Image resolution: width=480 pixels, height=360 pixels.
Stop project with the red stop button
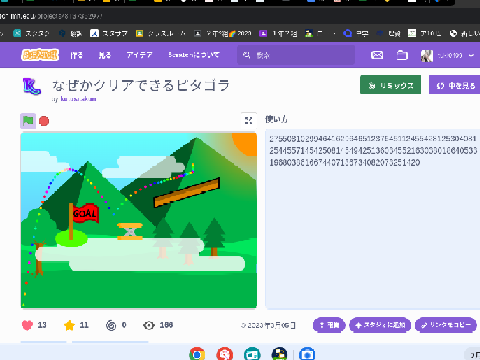click(x=44, y=121)
